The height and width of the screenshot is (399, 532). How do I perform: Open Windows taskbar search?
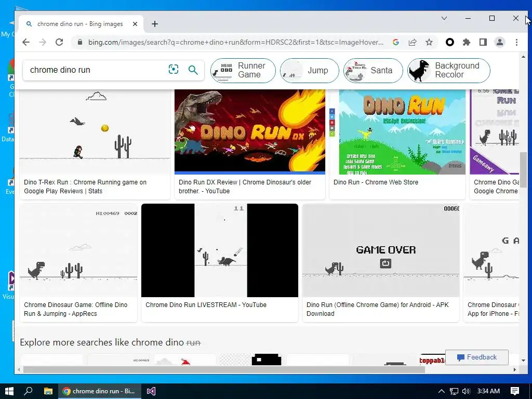(x=29, y=391)
